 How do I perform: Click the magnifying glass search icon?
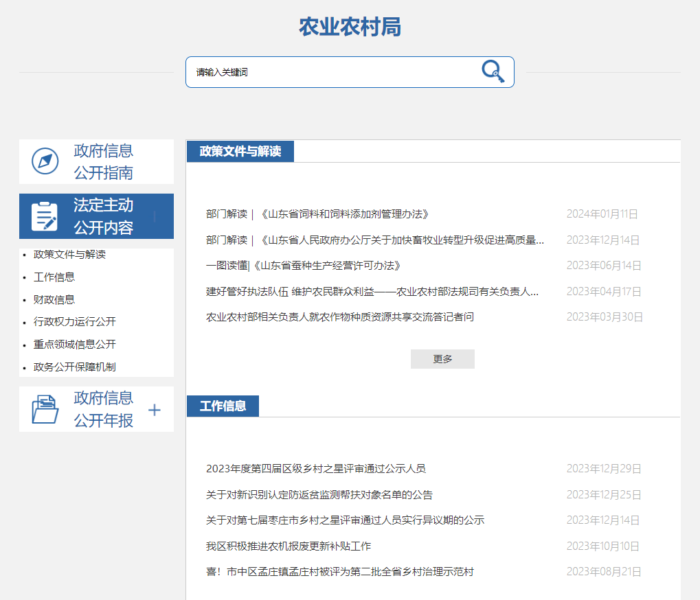tap(493, 71)
